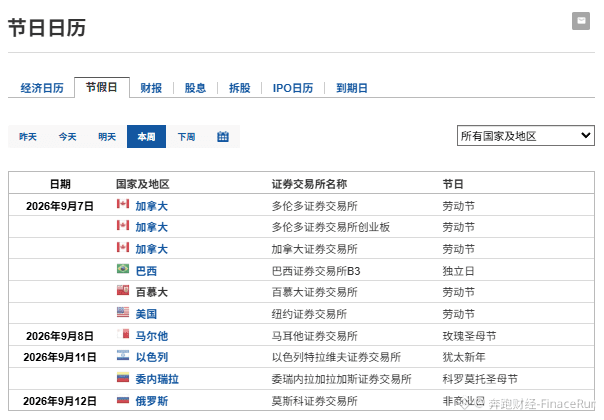Click the Israel flag icon
The image size is (604, 420).
click(123, 355)
